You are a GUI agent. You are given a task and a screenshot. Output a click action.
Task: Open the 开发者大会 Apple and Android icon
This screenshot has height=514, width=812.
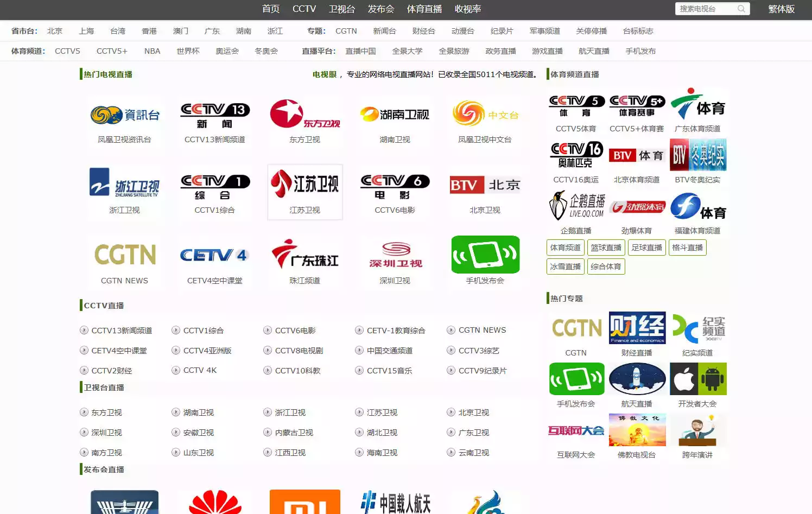click(698, 379)
